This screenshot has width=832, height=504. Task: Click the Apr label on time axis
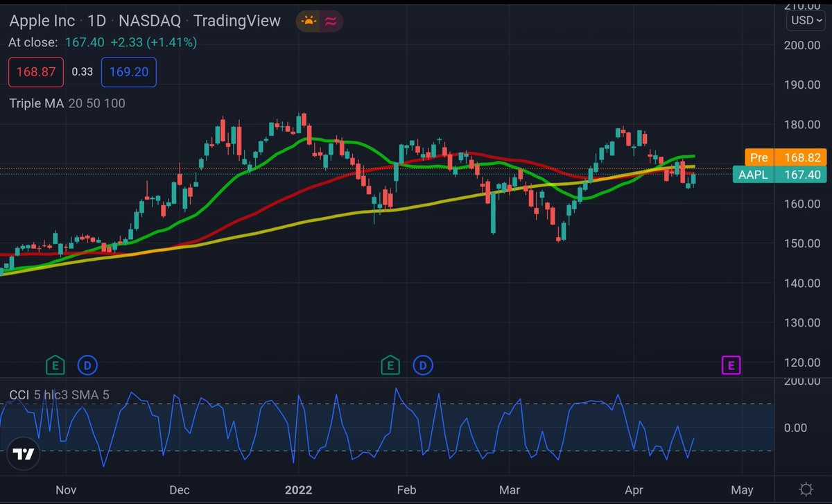[633, 490]
